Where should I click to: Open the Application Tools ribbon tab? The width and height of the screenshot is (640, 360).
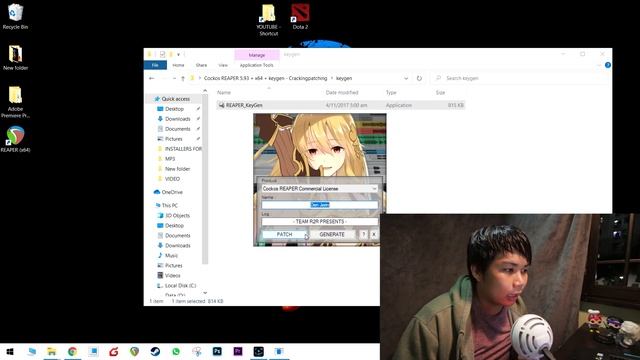pos(257,65)
